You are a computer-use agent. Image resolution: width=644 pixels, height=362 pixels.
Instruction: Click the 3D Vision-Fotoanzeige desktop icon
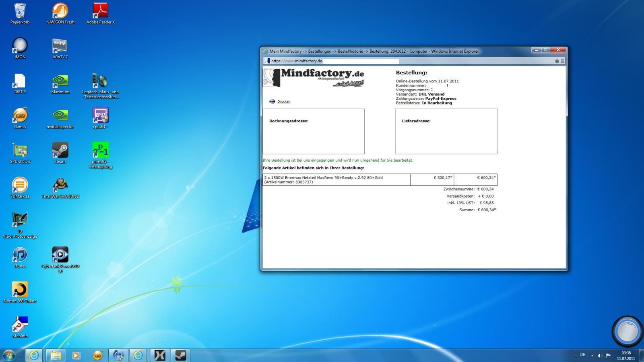(20, 225)
